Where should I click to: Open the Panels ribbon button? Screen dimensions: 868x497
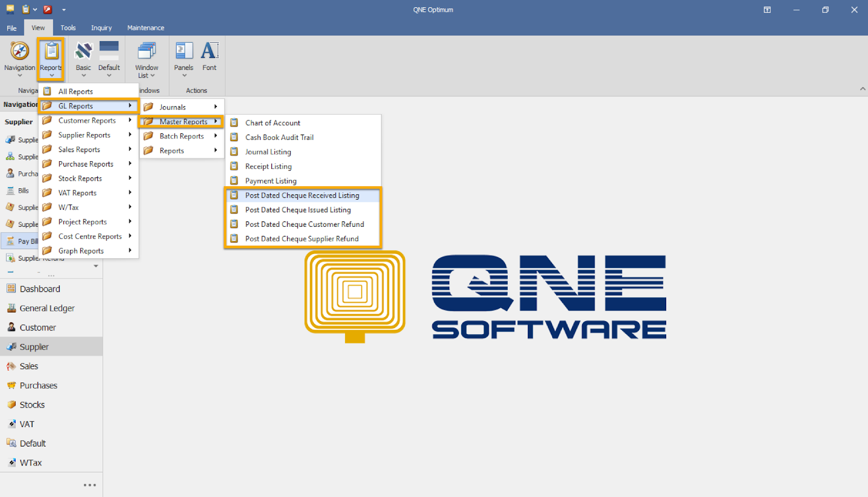(x=184, y=59)
